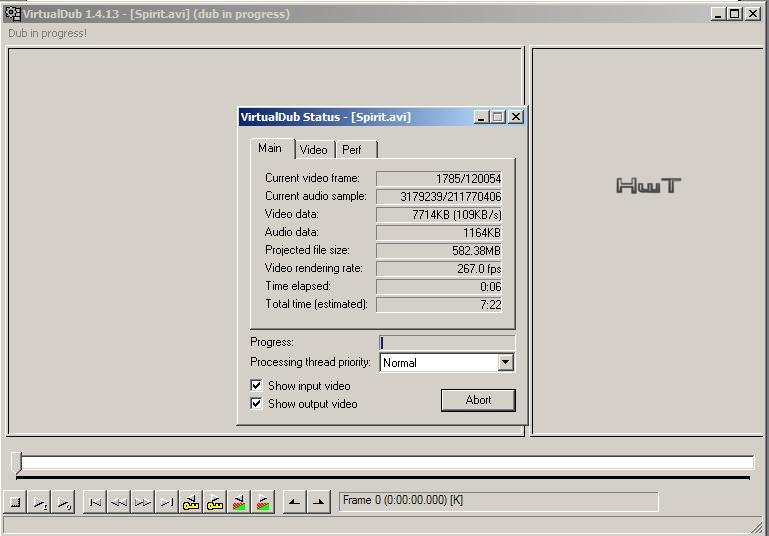Open the Video tab in status dialog
The height and width of the screenshot is (536, 769).
point(314,150)
